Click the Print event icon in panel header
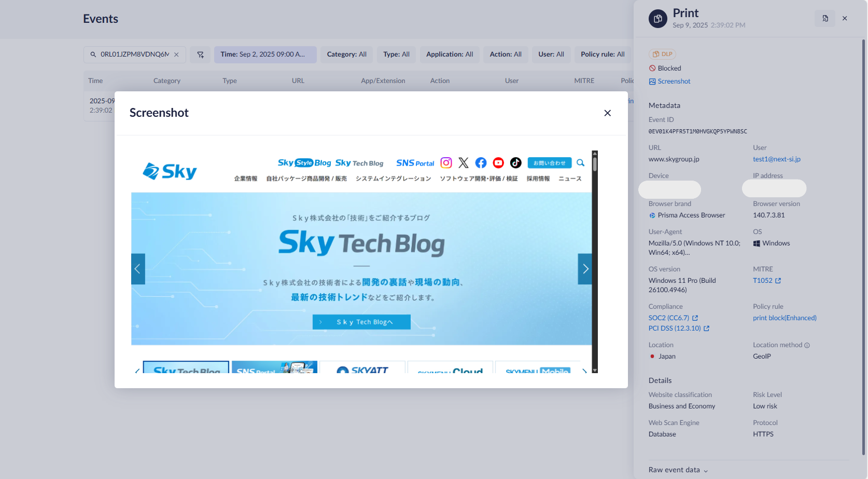Viewport: 868px width, 479px height. [657, 19]
